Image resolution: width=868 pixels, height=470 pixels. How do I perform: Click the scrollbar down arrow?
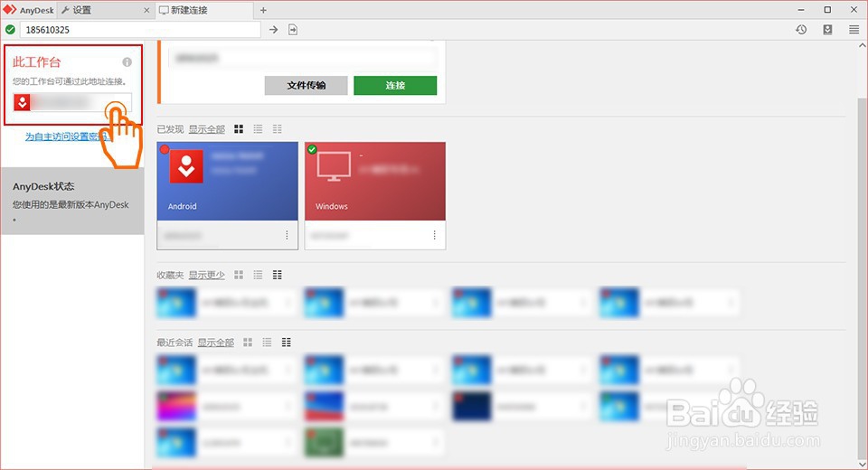tap(863, 464)
